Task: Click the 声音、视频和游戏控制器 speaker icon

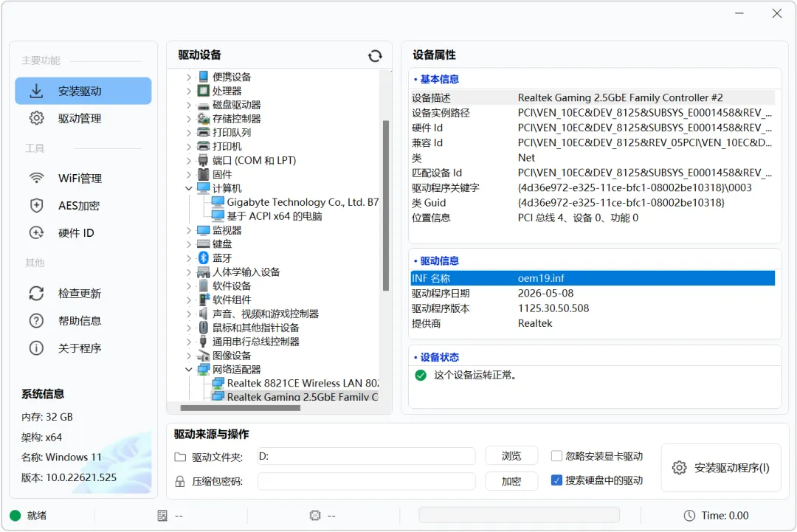Action: pyautogui.click(x=204, y=314)
